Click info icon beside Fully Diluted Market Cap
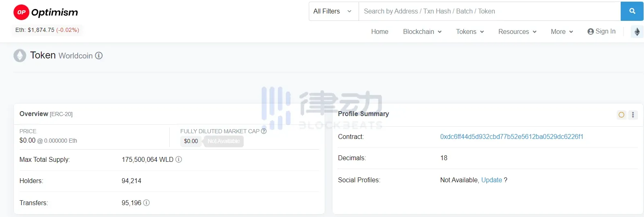 264,131
